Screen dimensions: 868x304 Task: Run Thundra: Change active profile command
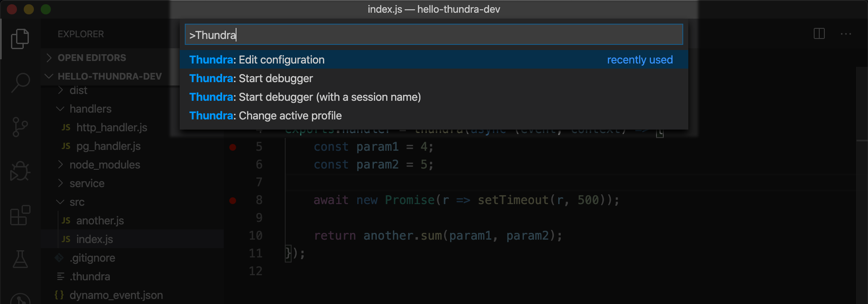[x=434, y=116]
